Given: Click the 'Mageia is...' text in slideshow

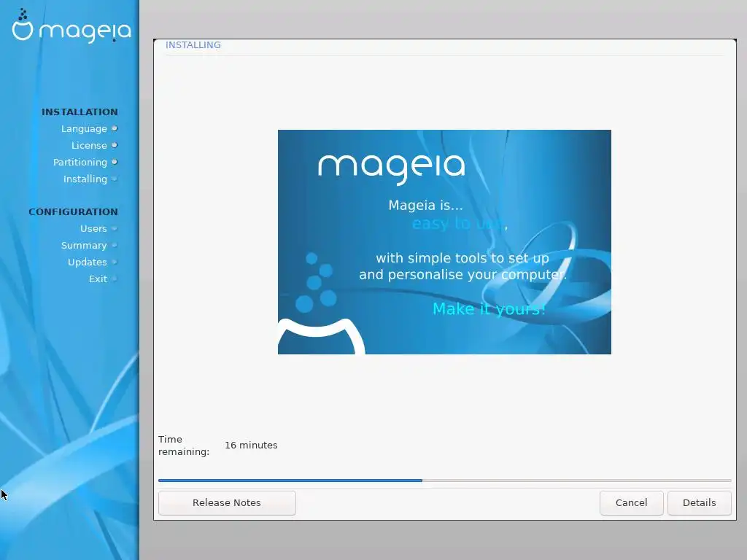Looking at the screenshot, I should click(425, 205).
